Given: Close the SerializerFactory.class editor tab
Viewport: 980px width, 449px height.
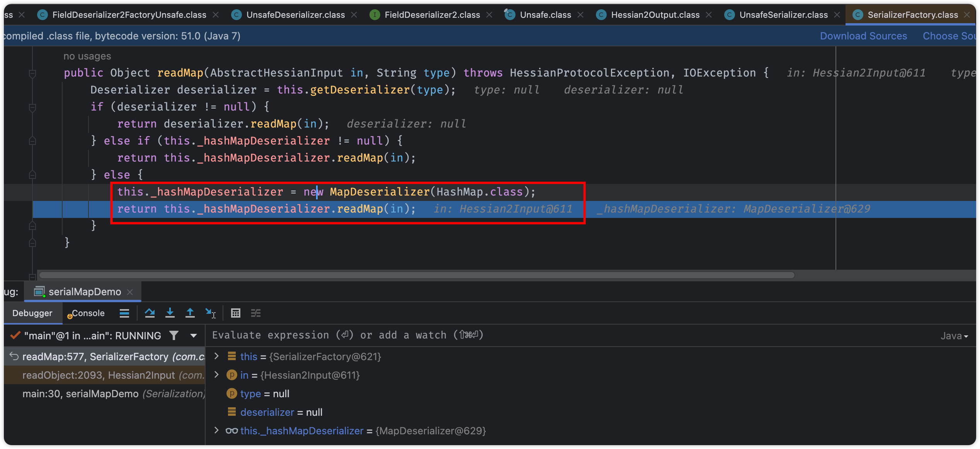Looking at the screenshot, I should tap(967, 15).
